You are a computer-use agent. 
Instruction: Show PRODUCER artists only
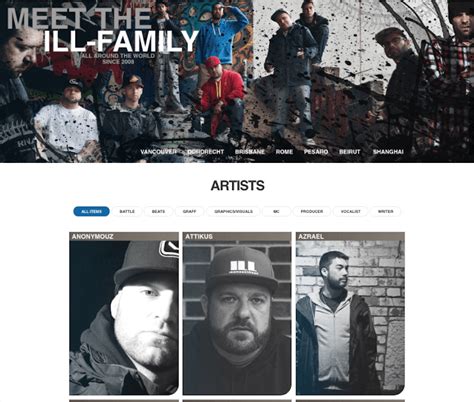tap(312, 211)
